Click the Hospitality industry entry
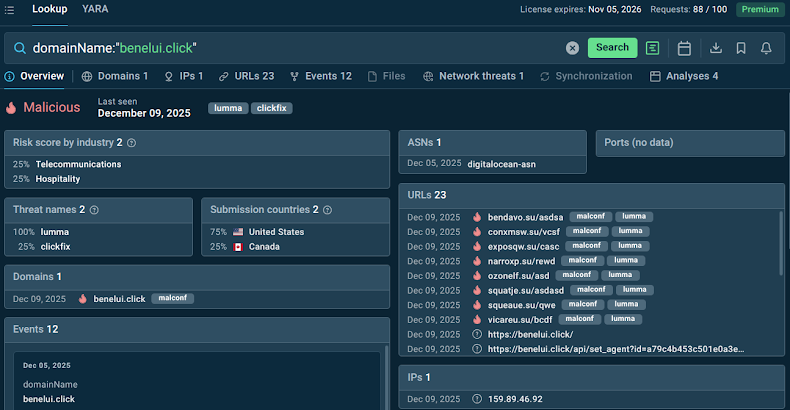The height and width of the screenshot is (410, 790). [57, 179]
